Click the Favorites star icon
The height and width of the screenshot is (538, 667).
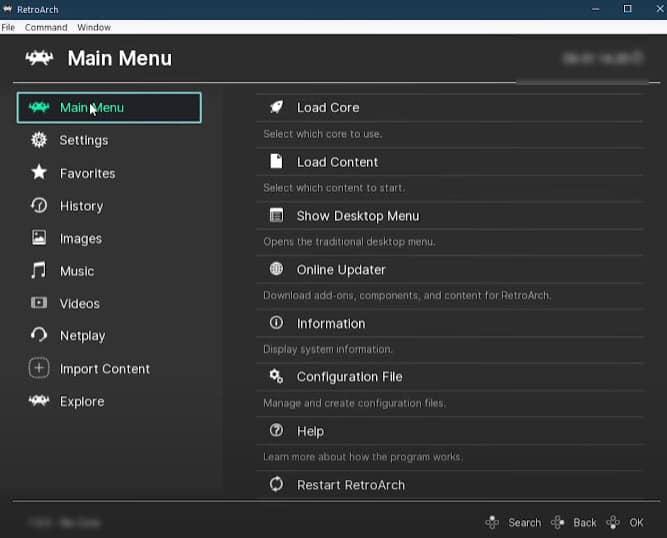click(39, 172)
